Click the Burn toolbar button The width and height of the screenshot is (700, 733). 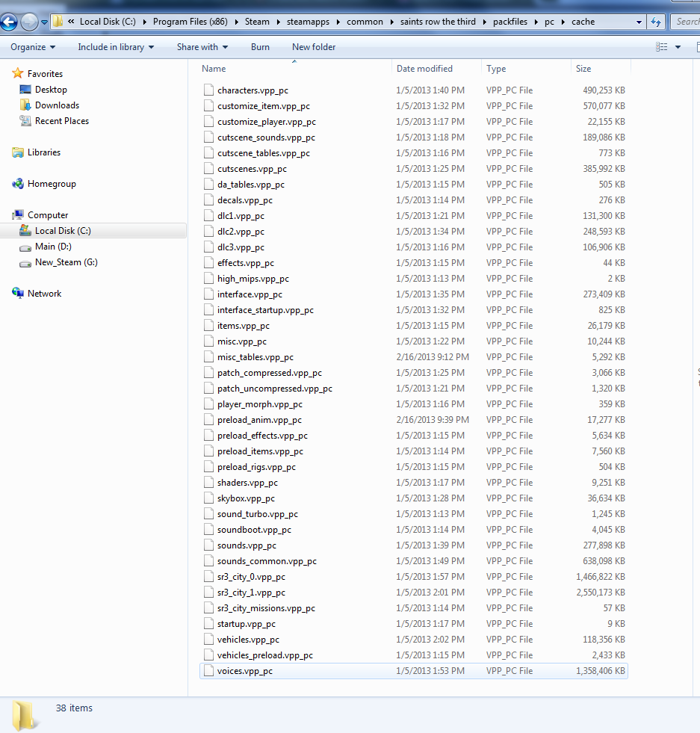[260, 47]
